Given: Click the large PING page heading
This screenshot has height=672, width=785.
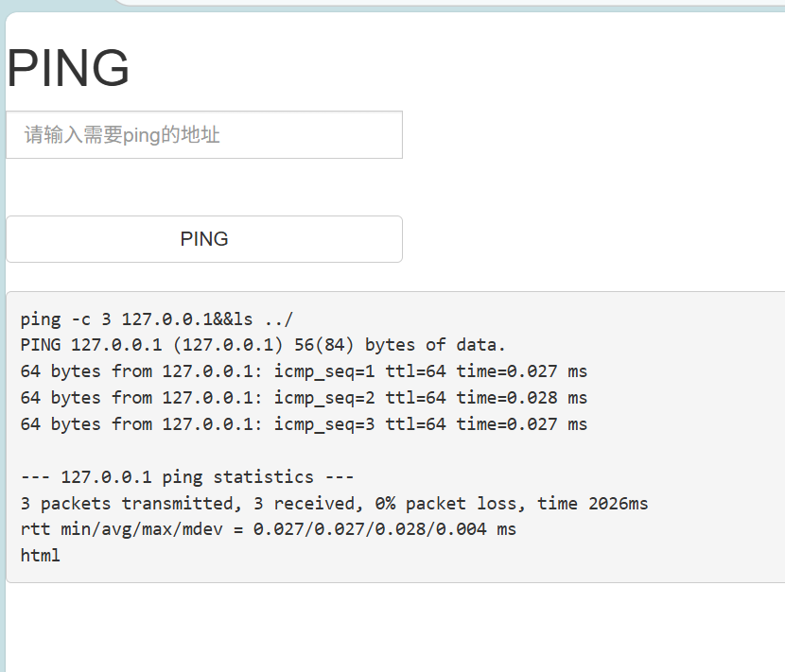Looking at the screenshot, I should coord(68,67).
